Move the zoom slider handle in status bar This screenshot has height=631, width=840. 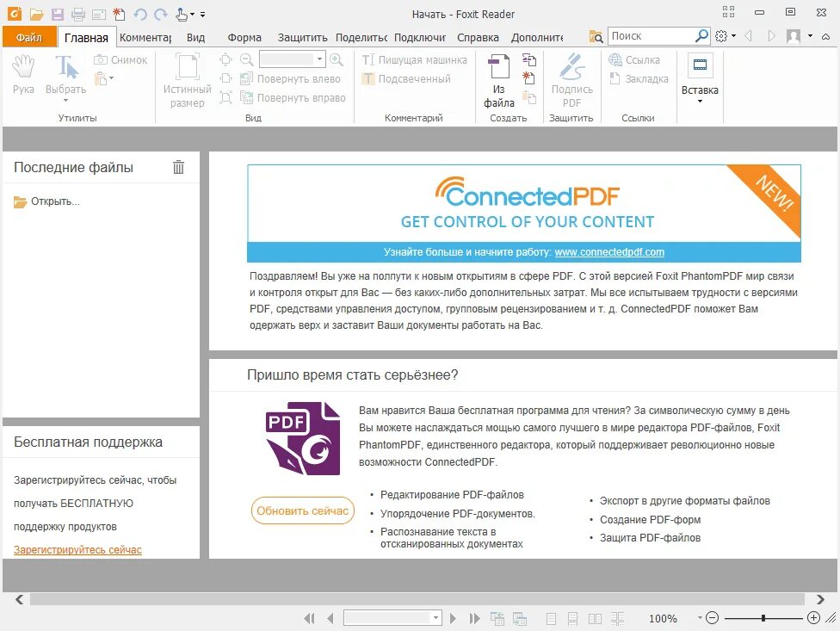(763, 618)
